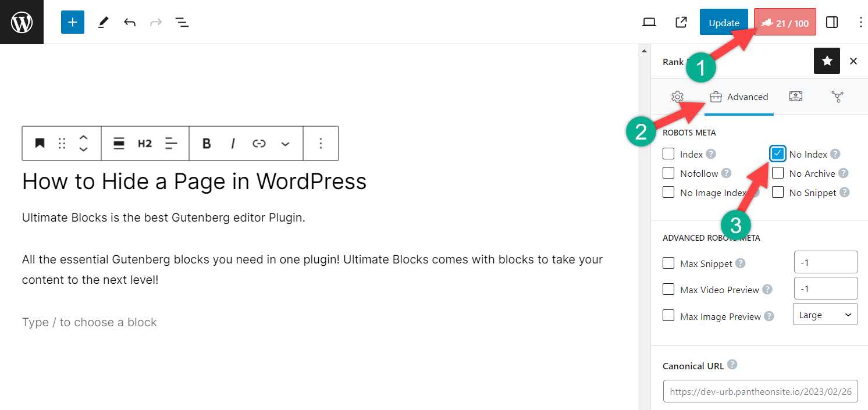The image size is (868, 410).
Task: Open the Schema tab icon
Action: point(796,97)
